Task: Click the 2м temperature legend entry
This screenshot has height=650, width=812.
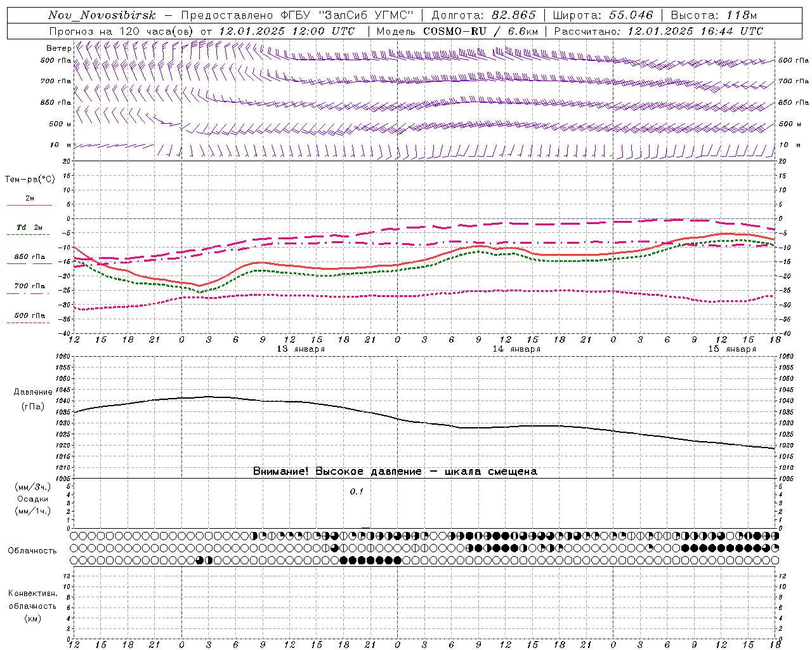Action: click(29, 198)
